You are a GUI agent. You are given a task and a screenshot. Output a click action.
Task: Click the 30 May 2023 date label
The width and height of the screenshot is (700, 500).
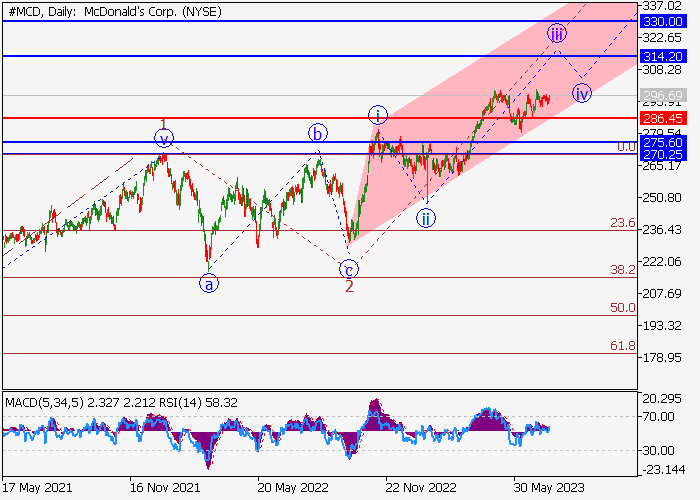(x=549, y=487)
